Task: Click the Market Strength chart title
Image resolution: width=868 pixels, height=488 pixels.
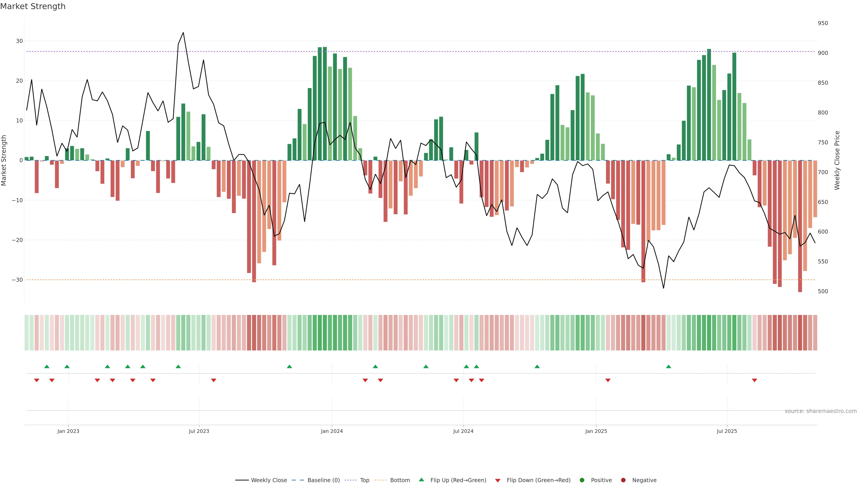Action: pos(33,6)
